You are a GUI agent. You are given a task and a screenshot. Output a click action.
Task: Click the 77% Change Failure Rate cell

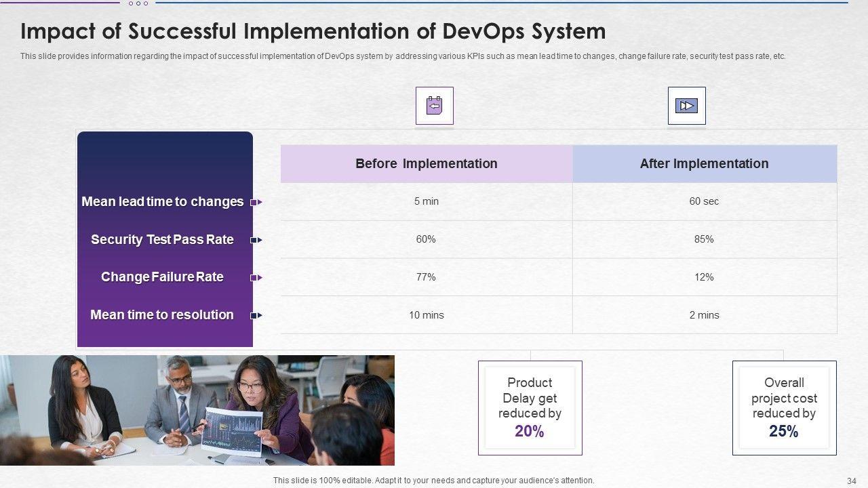(x=426, y=277)
